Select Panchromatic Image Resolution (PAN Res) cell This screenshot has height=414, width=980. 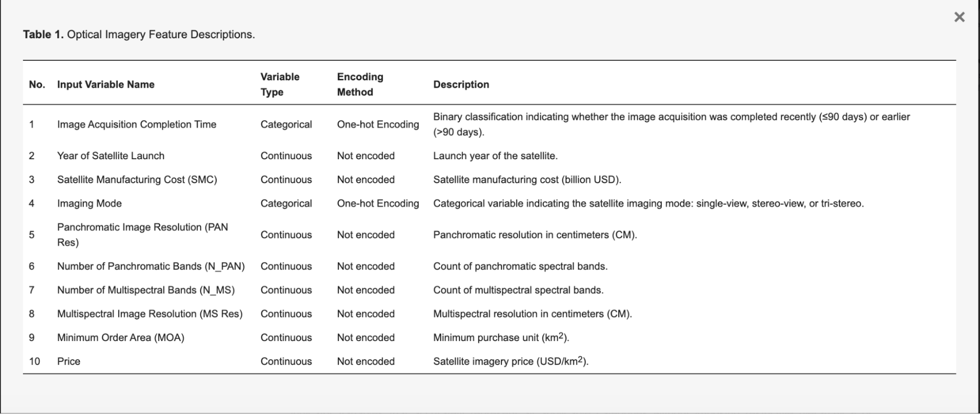143,235
